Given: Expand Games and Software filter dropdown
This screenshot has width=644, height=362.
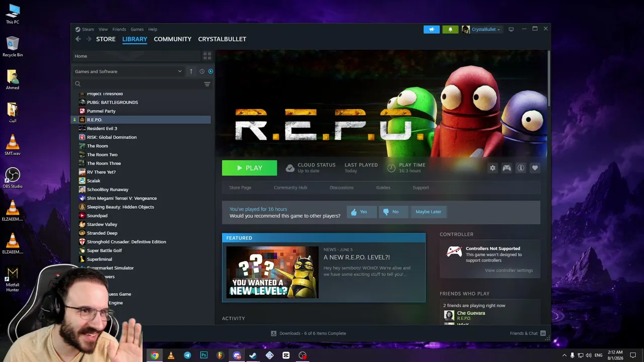Looking at the screenshot, I should coord(128,71).
